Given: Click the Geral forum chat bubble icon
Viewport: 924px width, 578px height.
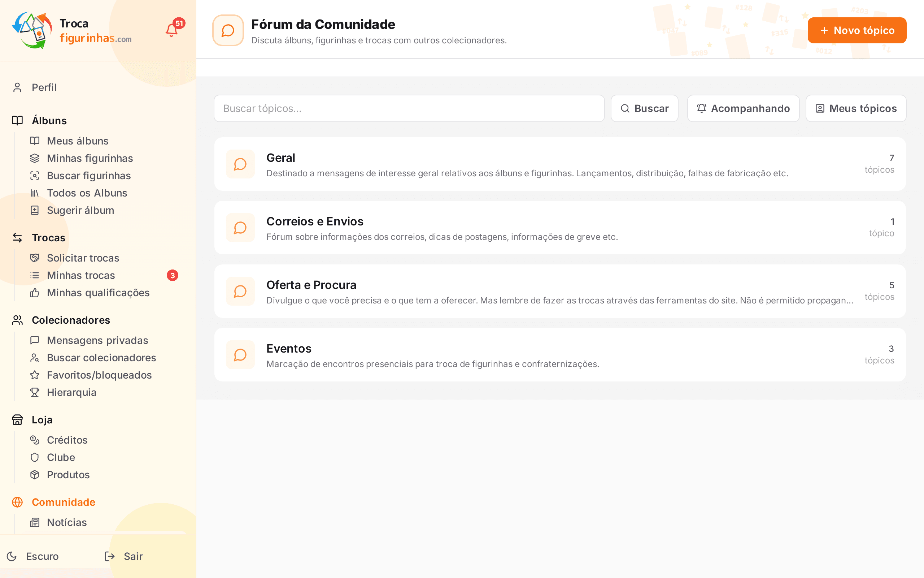Looking at the screenshot, I should [240, 164].
